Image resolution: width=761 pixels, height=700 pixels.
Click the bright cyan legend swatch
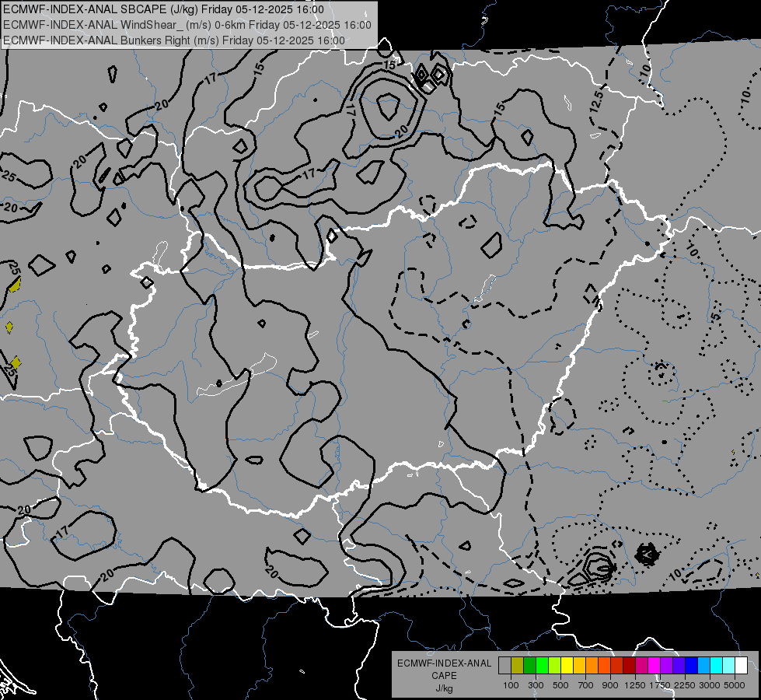pyautogui.click(x=717, y=666)
